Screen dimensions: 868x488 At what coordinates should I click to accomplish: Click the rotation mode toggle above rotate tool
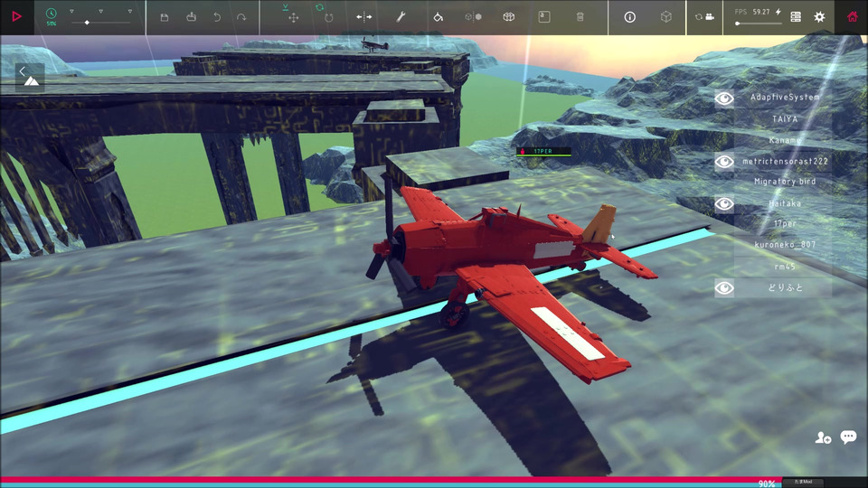pyautogui.click(x=319, y=7)
